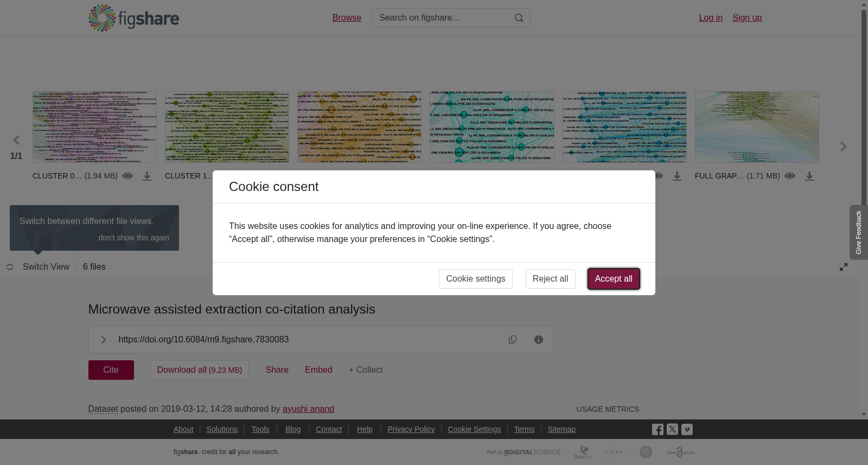Open the FULL GRAP… thumbnail
The height and width of the screenshot is (465, 868).
click(x=757, y=127)
